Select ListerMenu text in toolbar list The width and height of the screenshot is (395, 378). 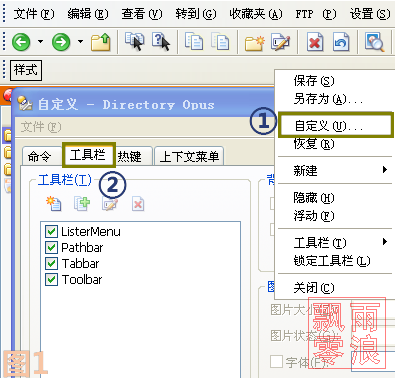pos(91,231)
